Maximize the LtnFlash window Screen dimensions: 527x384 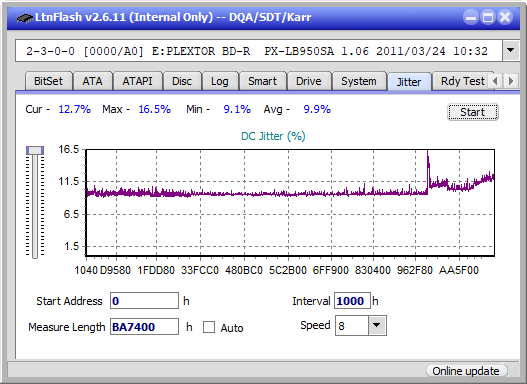[488, 17]
